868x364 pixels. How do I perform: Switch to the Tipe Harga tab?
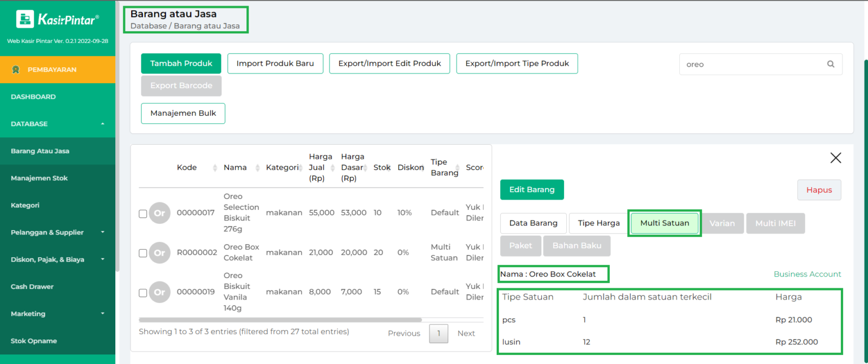pos(598,223)
